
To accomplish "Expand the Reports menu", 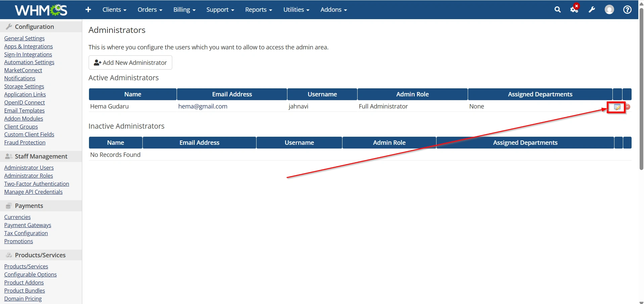I will (259, 10).
